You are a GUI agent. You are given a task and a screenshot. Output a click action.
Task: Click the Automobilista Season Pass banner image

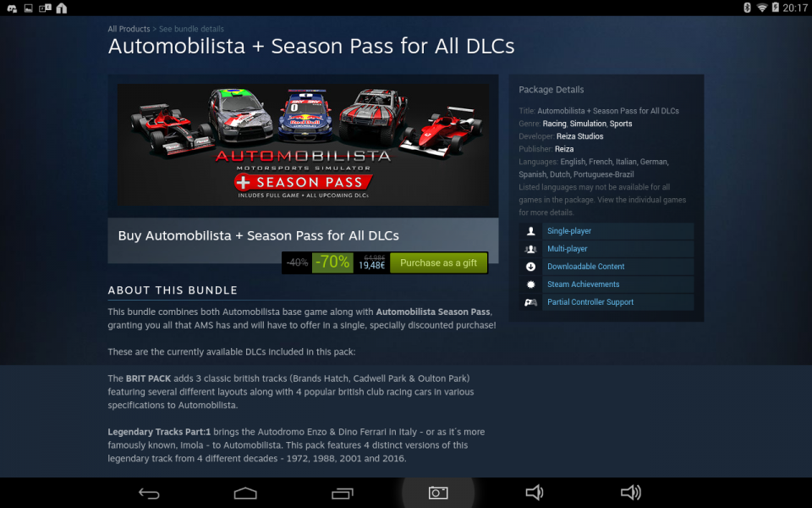[x=303, y=145]
